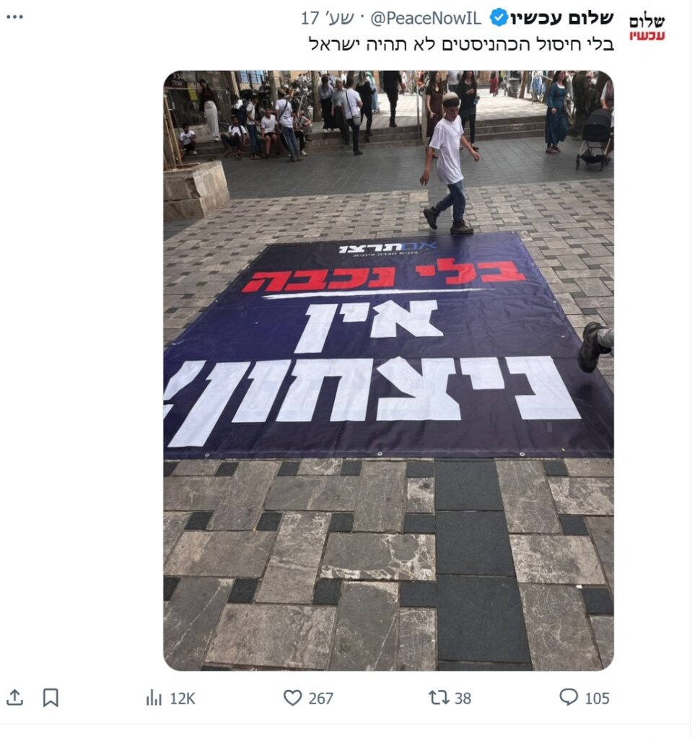Click the retweet arrows icon
The width and height of the screenshot is (700, 739).
[x=438, y=698]
